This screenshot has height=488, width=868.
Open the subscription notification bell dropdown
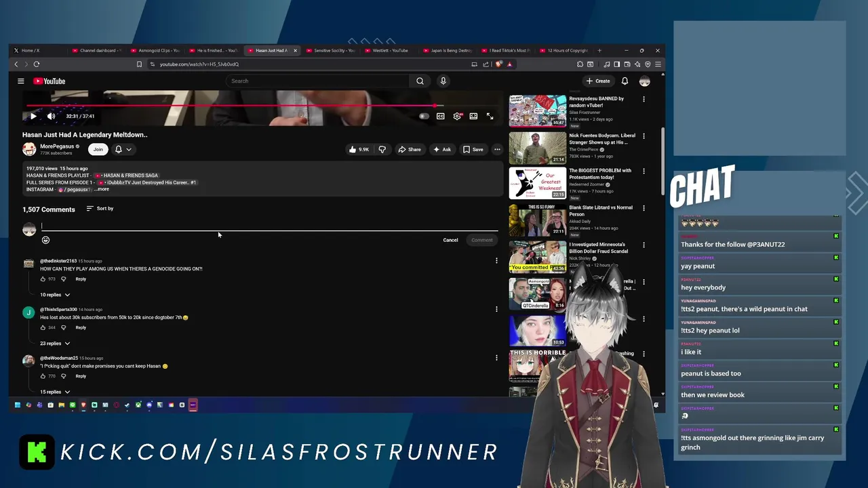[x=123, y=150]
